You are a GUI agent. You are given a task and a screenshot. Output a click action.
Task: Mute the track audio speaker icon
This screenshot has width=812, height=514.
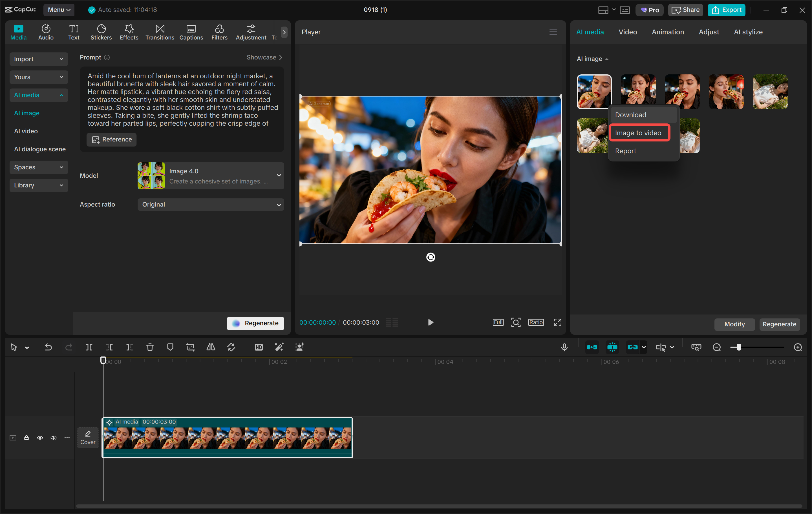click(53, 437)
